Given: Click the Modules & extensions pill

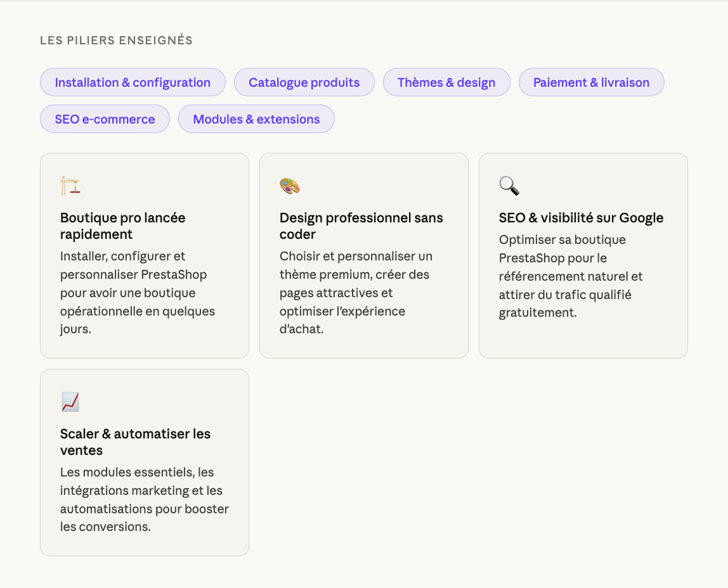Looking at the screenshot, I should coord(256,119).
